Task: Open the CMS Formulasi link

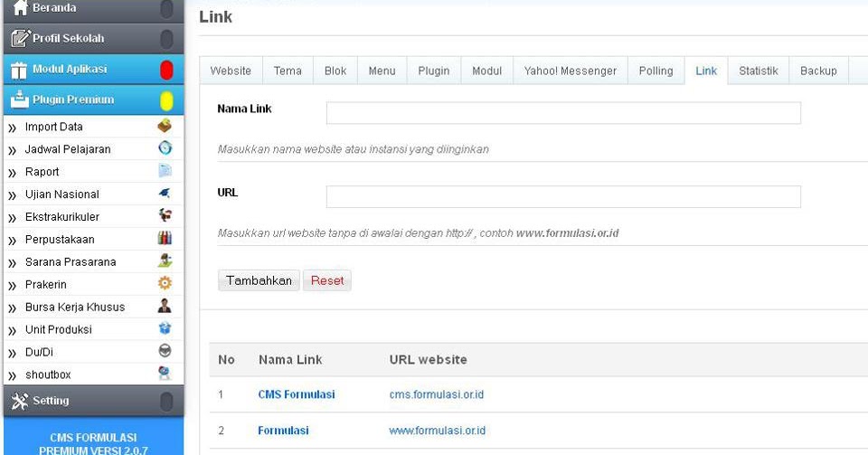Action: (x=296, y=394)
